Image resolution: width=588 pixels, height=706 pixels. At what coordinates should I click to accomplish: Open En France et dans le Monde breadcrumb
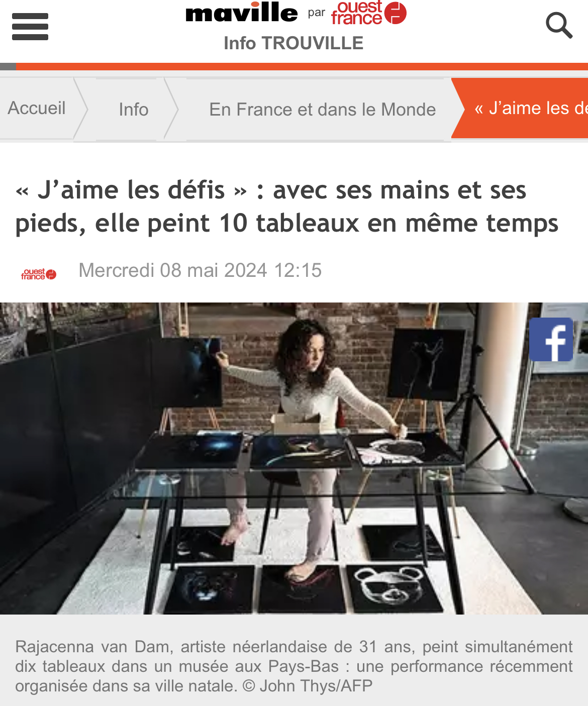click(323, 110)
